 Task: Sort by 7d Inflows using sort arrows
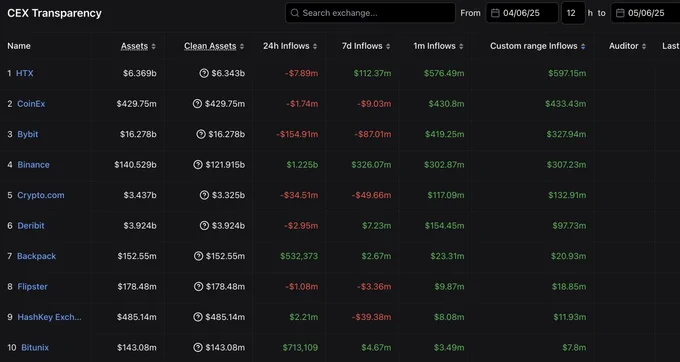coord(388,46)
